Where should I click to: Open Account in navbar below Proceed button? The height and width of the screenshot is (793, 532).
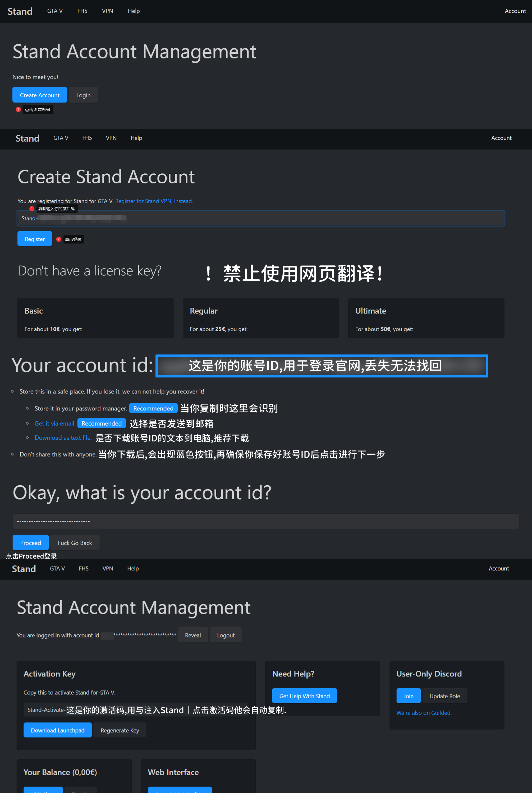click(499, 569)
